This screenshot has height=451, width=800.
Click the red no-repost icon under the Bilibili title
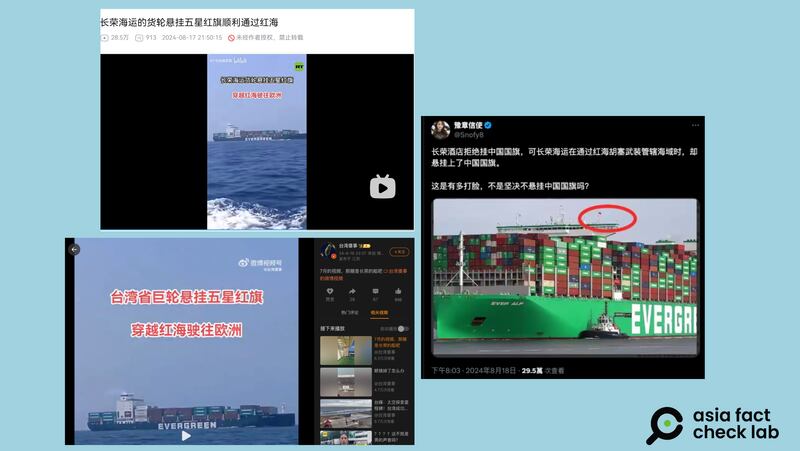click(x=231, y=38)
